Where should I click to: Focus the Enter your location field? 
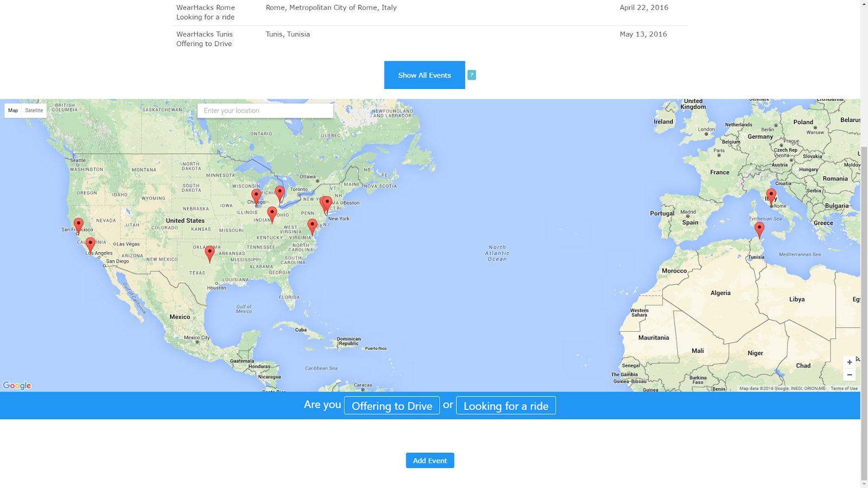pyautogui.click(x=265, y=111)
